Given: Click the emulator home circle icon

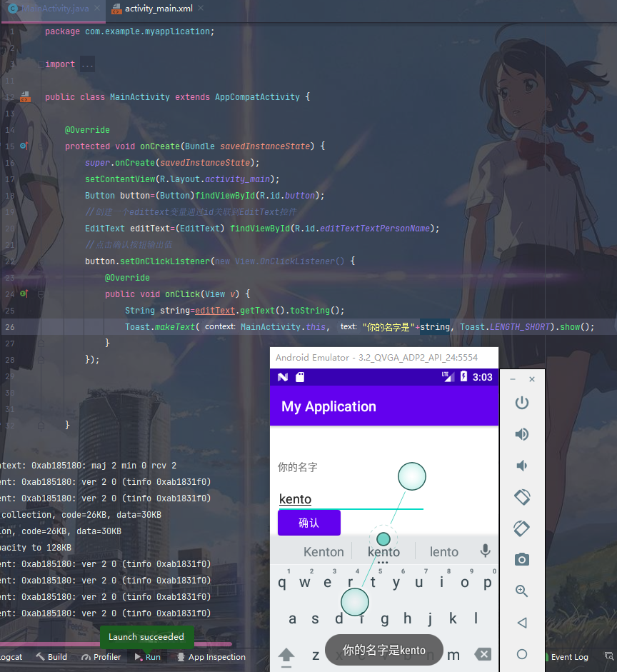Looking at the screenshot, I should pos(522,654).
